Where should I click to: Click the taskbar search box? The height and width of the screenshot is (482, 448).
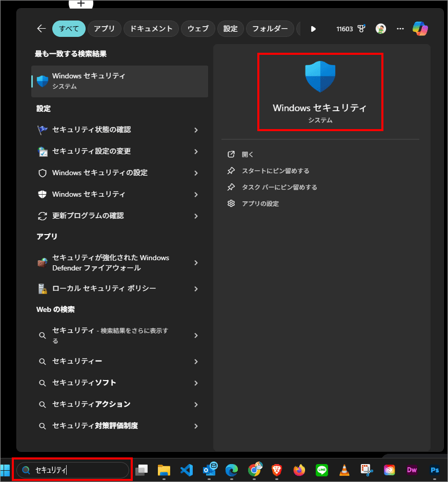pos(77,470)
